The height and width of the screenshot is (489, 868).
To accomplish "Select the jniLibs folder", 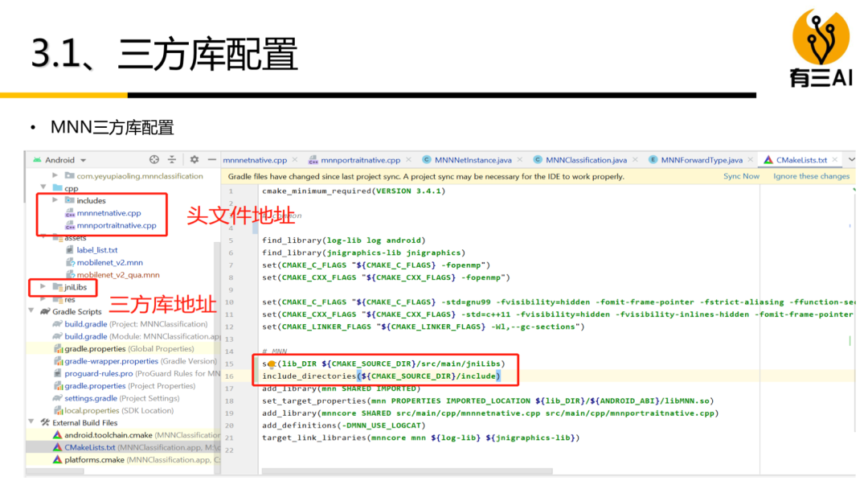I will [76, 287].
